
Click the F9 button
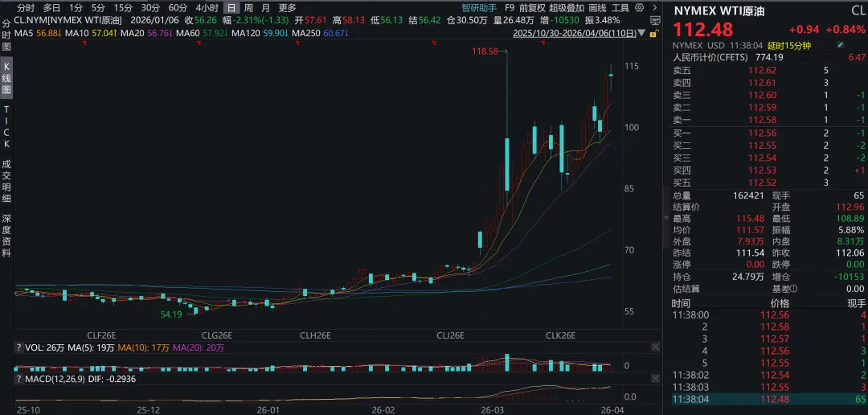[510, 8]
